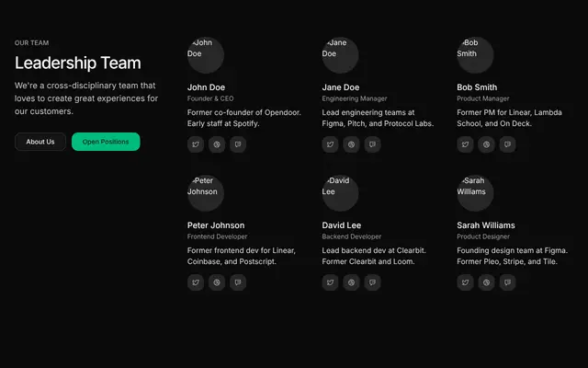588x368 pixels.
Task: Click Peter Johnson's message chat icon
Action: (x=238, y=282)
